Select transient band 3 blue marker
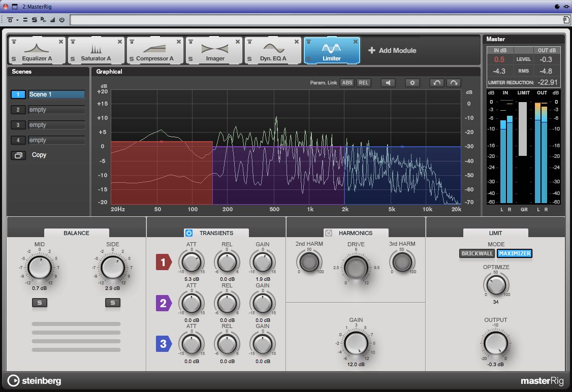This screenshot has height=392, width=572. [164, 344]
